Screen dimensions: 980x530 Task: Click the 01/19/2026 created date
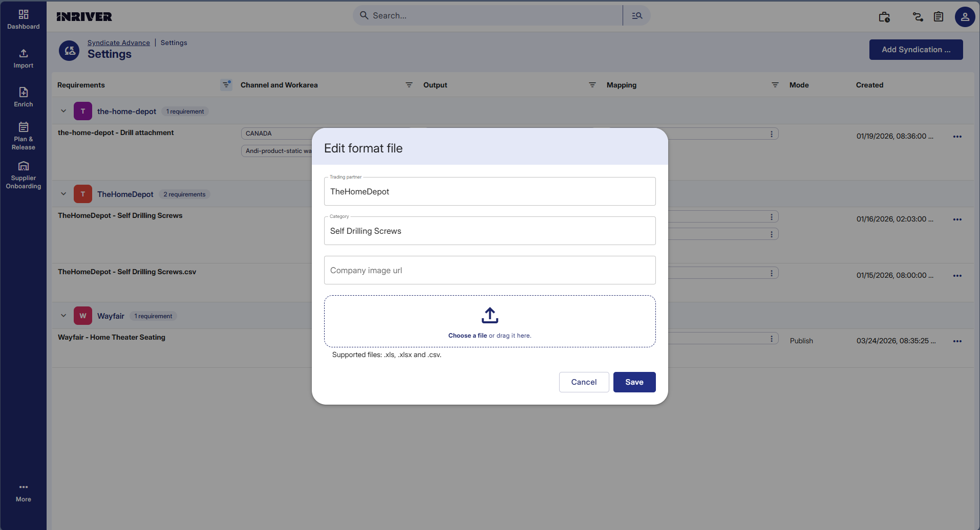[895, 136]
